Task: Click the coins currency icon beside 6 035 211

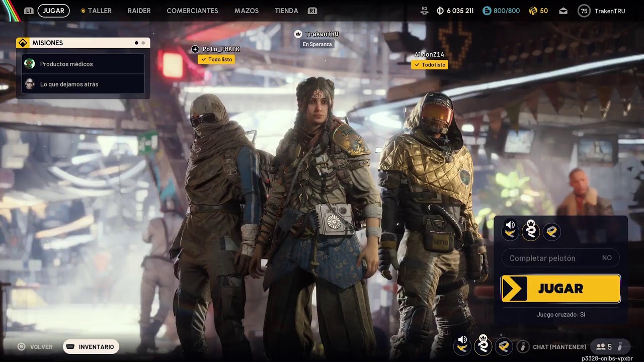Action: pyautogui.click(x=440, y=11)
